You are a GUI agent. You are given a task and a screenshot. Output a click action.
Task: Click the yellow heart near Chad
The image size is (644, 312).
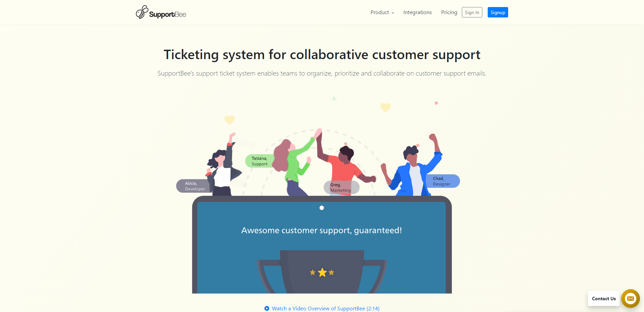click(385, 107)
